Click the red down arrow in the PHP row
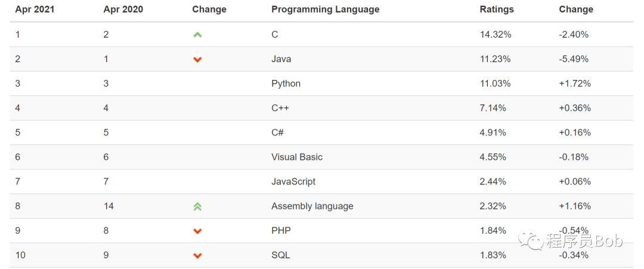This screenshot has width=644, height=269. pyautogui.click(x=197, y=231)
